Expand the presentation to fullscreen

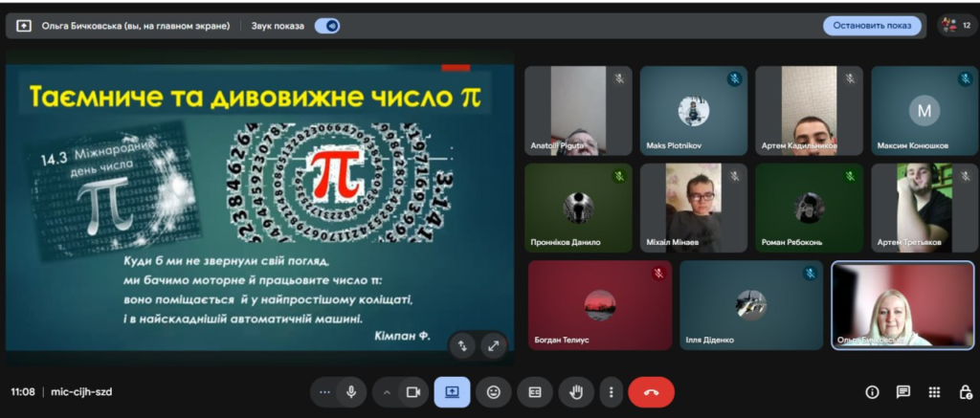pyautogui.click(x=494, y=345)
